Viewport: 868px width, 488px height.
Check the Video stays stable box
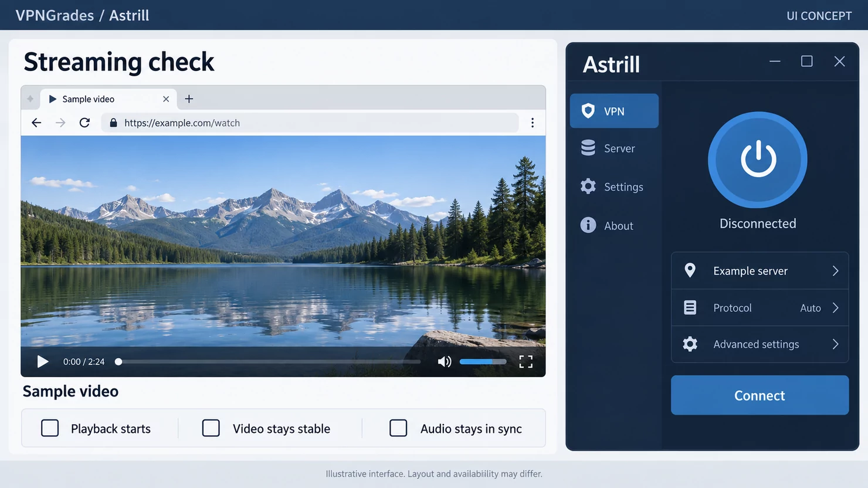click(211, 428)
